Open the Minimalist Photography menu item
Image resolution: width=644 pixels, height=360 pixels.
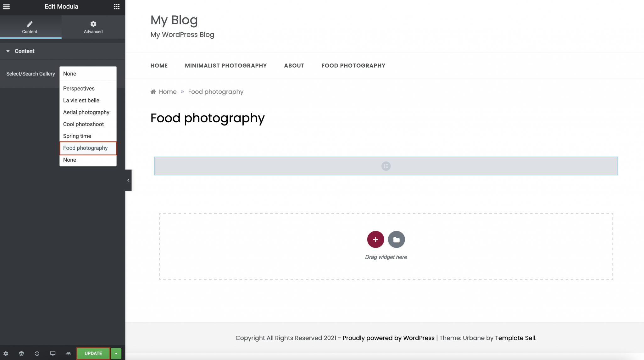pos(226,66)
